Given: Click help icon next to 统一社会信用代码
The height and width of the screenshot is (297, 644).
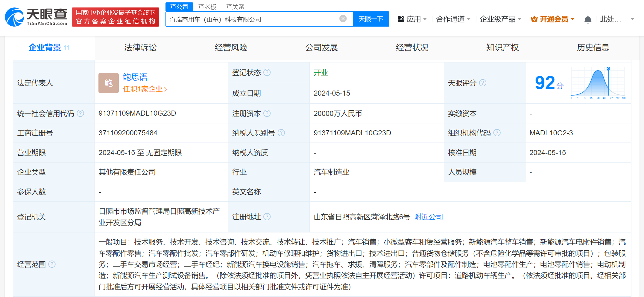Looking at the screenshot, I should [80, 114].
